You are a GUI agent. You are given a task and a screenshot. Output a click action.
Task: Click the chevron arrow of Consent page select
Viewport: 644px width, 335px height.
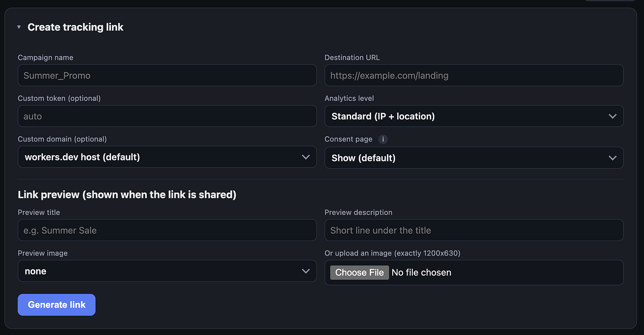(x=613, y=158)
